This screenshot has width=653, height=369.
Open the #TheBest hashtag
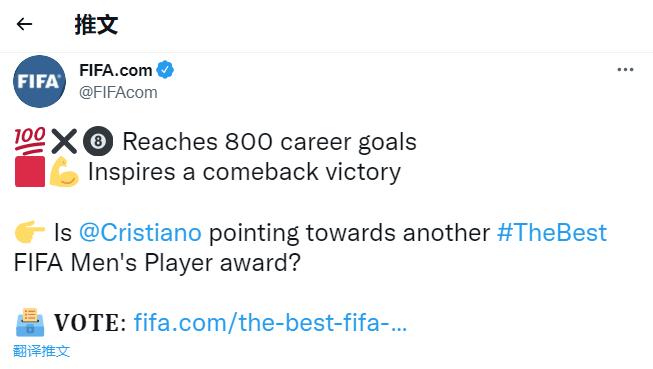click(x=552, y=232)
